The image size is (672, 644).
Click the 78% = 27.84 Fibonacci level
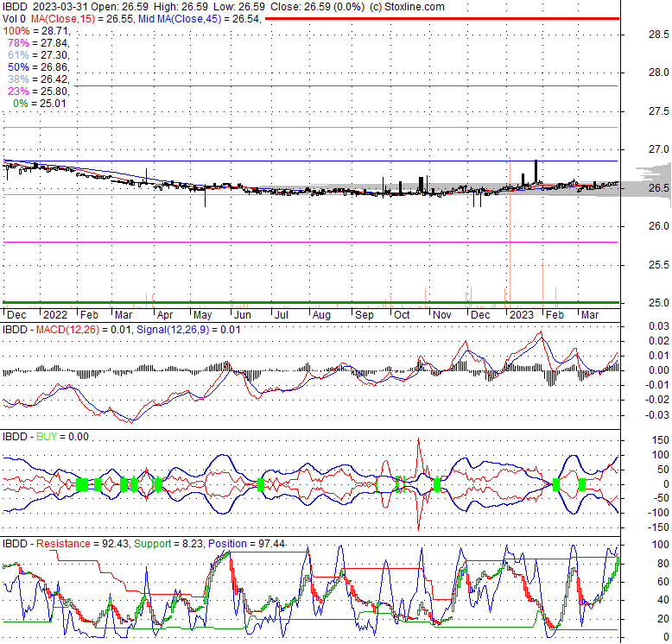(38, 43)
